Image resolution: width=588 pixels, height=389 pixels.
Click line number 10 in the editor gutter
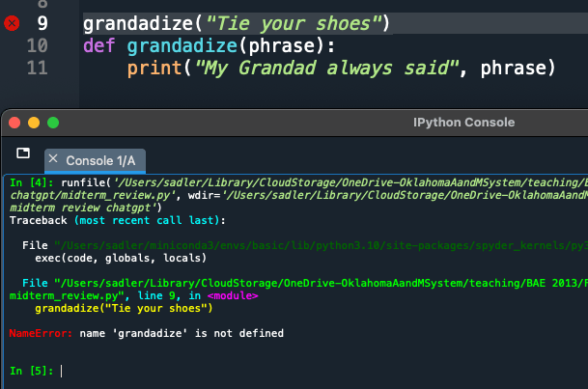tap(37, 45)
